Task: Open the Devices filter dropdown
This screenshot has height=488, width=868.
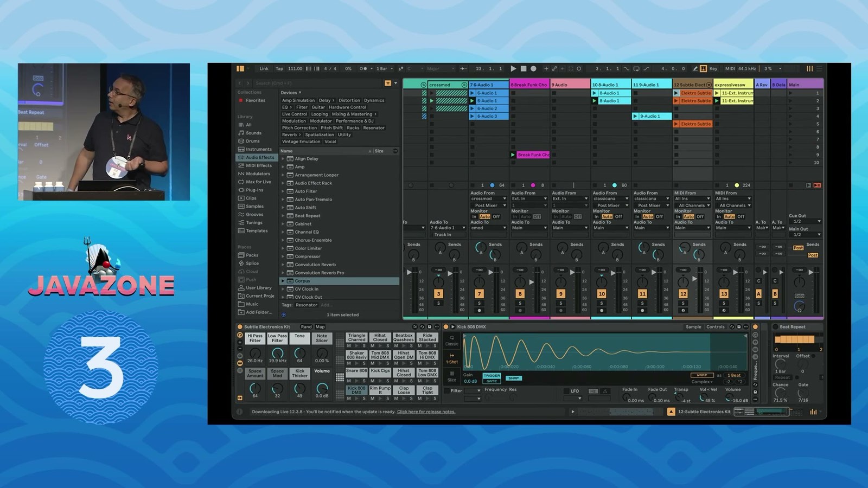Action: pyautogui.click(x=291, y=93)
